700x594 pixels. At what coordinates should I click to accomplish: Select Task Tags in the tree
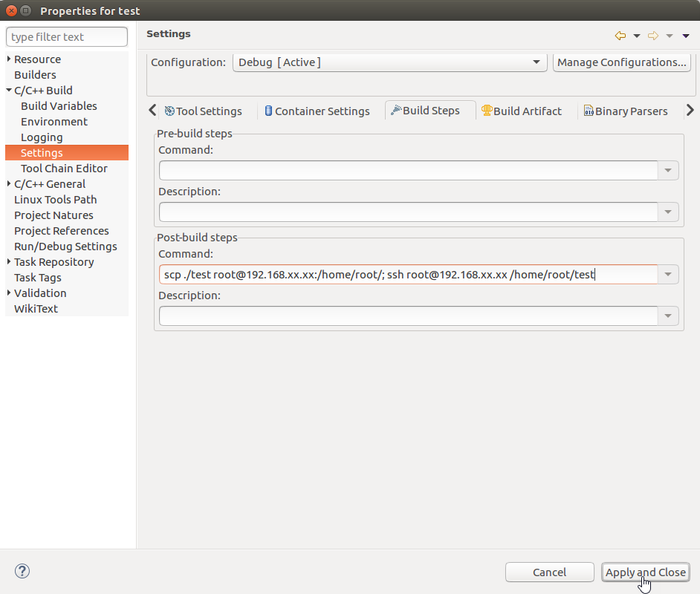38,278
